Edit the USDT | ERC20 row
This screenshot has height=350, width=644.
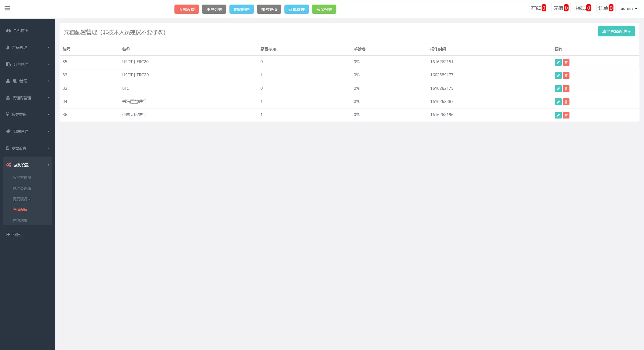point(558,62)
